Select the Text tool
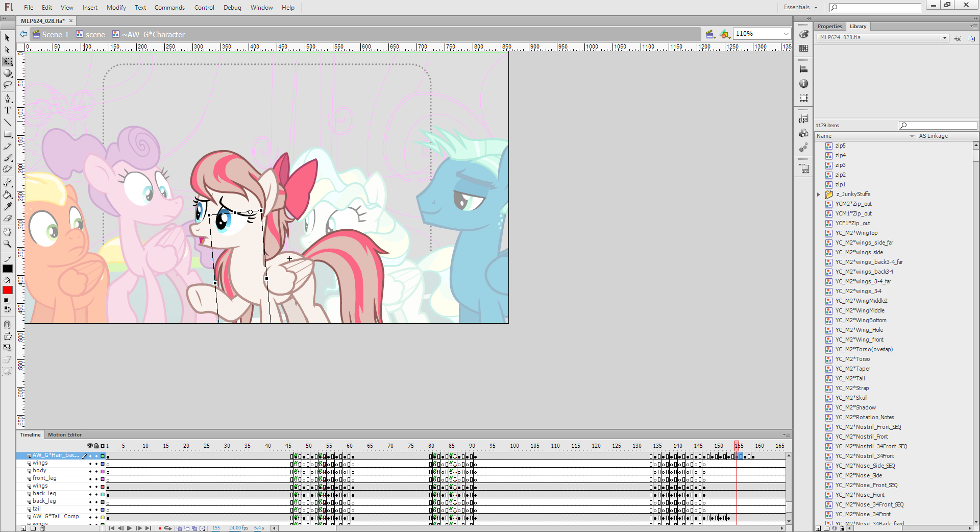This screenshot has height=532, width=980. point(7,110)
